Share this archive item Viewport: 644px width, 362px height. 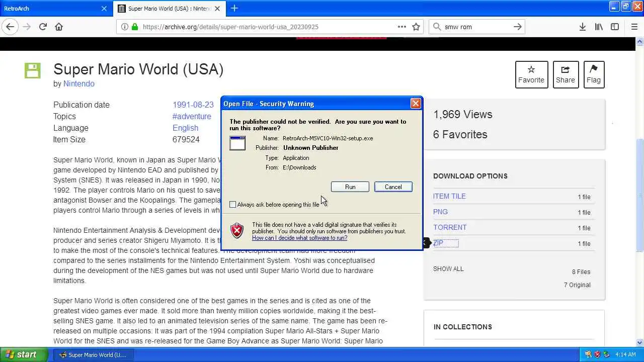pos(566,74)
